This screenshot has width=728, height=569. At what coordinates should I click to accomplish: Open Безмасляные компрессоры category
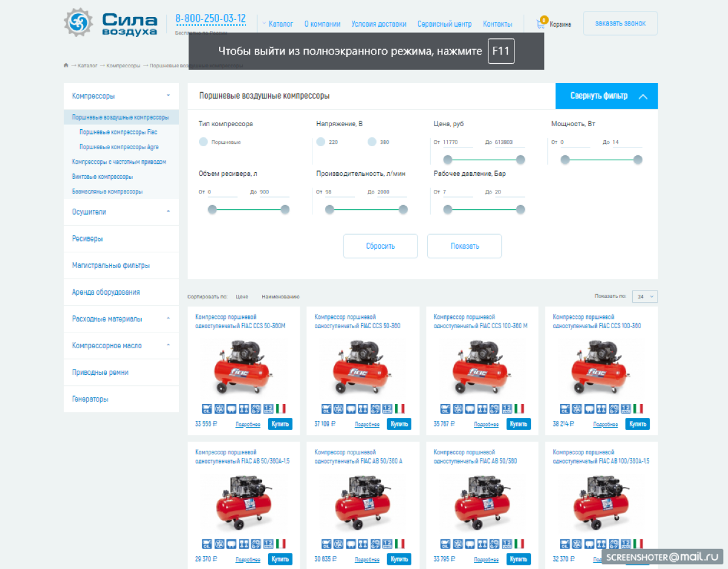107,191
